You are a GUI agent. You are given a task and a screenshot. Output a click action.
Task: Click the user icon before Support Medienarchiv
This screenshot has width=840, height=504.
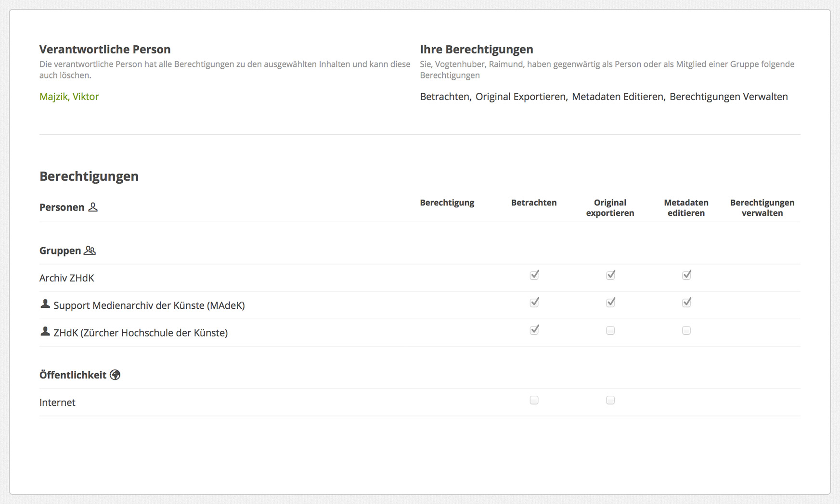pyautogui.click(x=45, y=304)
